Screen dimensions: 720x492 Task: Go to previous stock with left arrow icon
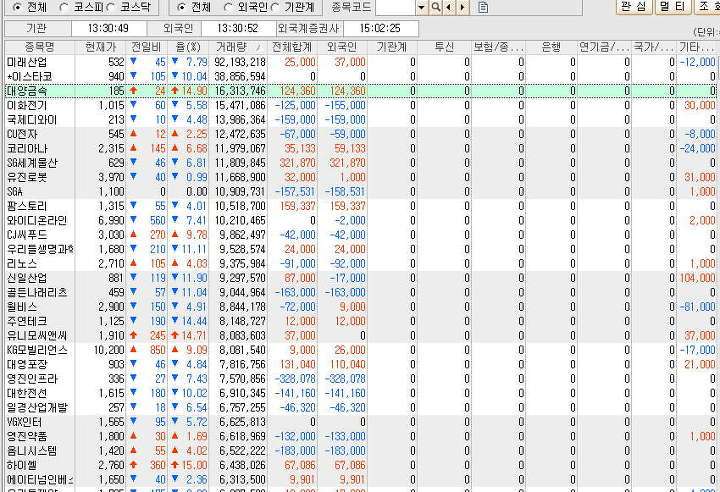[449, 7]
